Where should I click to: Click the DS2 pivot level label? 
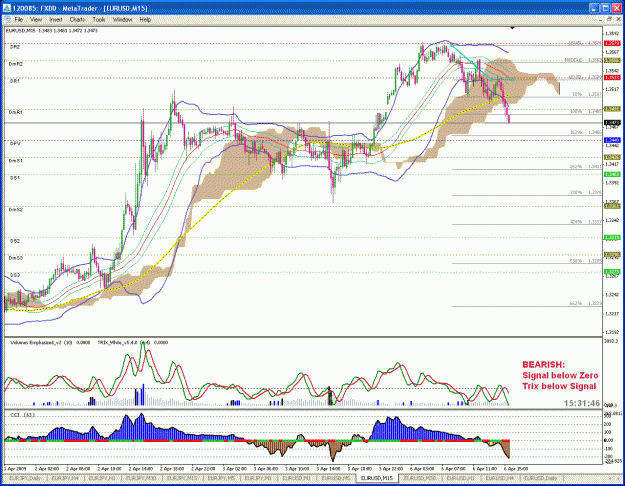pos(15,241)
